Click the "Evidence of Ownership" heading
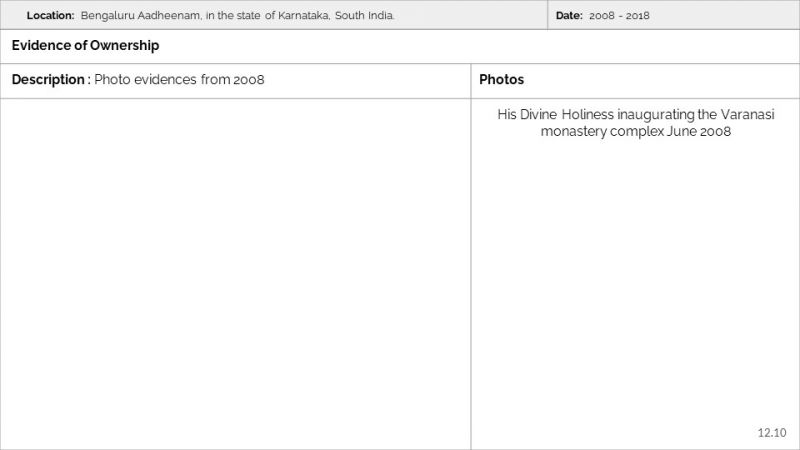The image size is (800, 450). (85, 46)
